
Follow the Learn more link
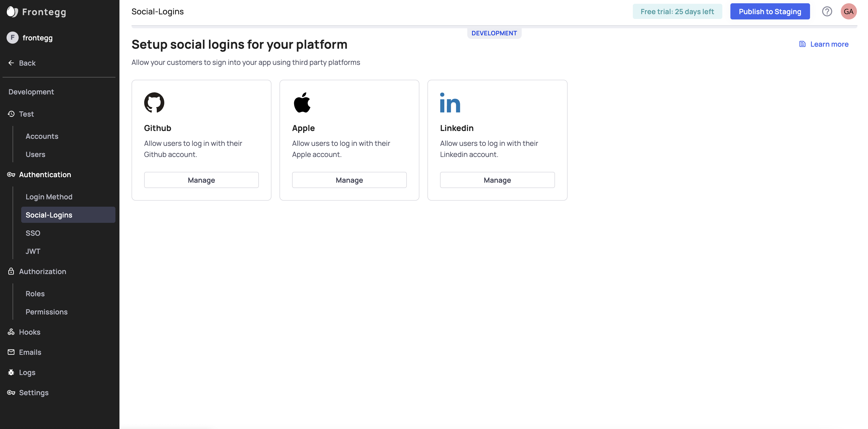(x=829, y=44)
